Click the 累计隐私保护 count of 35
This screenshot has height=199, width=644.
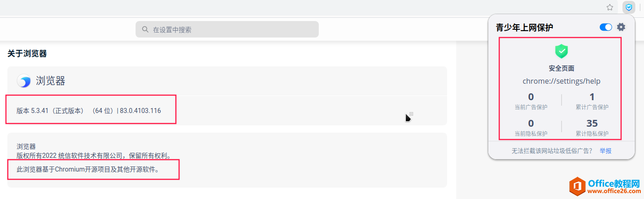click(592, 124)
